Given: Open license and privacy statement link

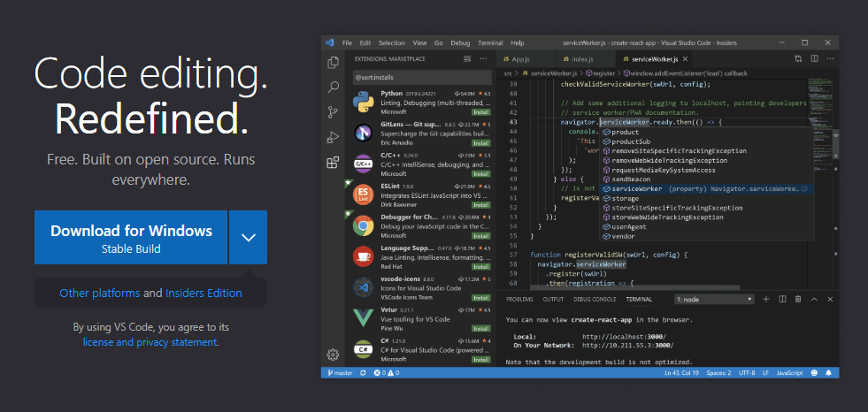Looking at the screenshot, I should point(150,342).
